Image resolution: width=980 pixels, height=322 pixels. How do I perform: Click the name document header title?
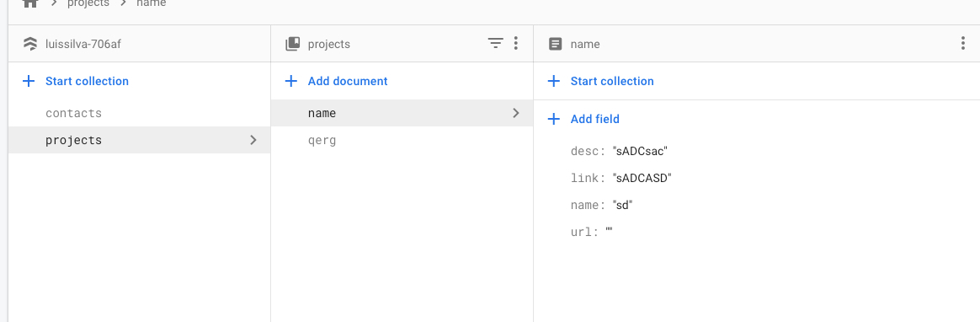tap(585, 44)
